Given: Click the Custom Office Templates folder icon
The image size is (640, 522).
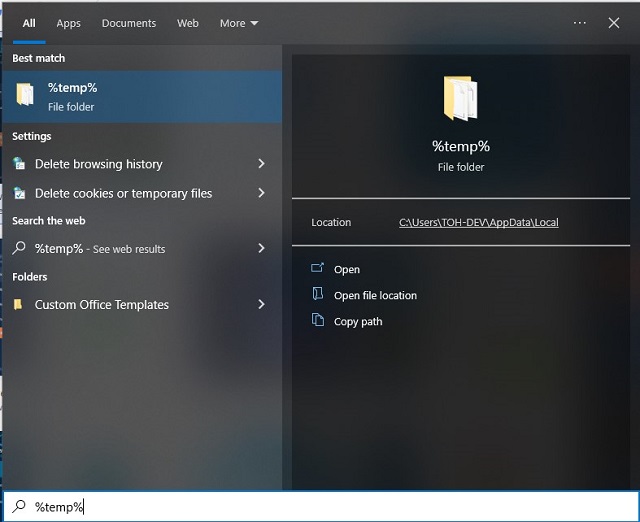Looking at the screenshot, I should click(x=18, y=304).
